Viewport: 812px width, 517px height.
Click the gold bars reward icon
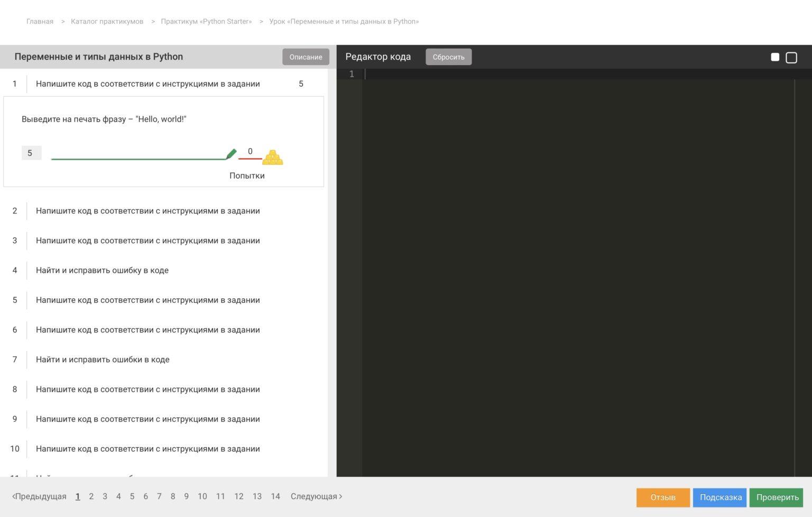[273, 158]
